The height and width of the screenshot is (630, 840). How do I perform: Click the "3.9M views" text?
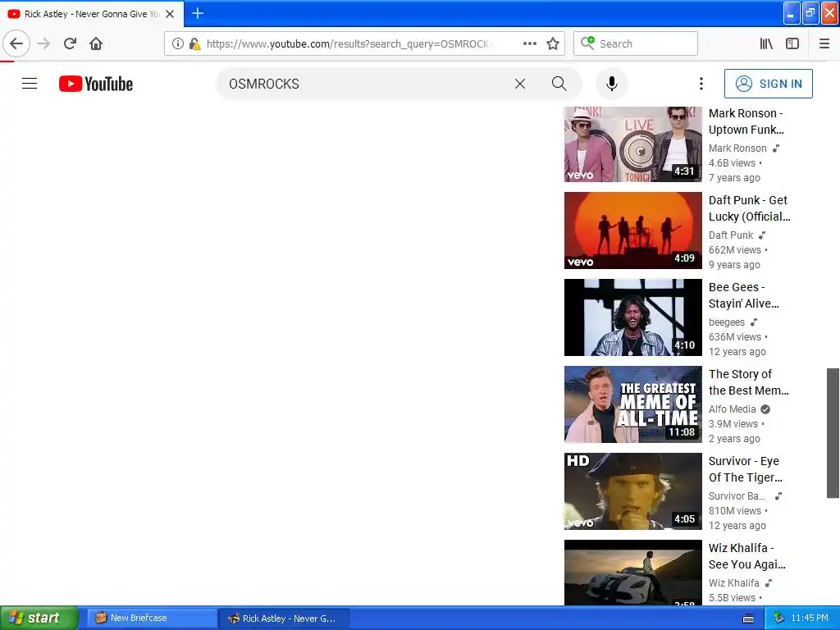click(x=733, y=424)
